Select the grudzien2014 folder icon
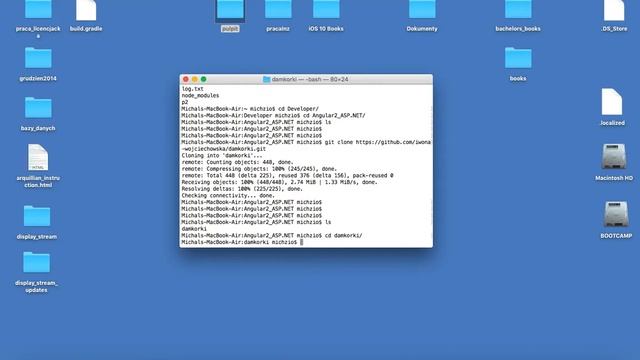This screenshot has width=640, height=360. [38, 58]
